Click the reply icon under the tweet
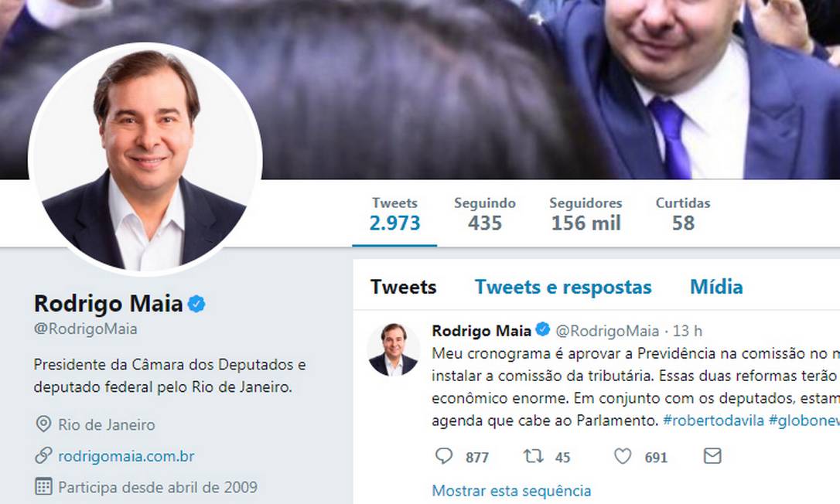The height and width of the screenshot is (504, 840). 444,456
